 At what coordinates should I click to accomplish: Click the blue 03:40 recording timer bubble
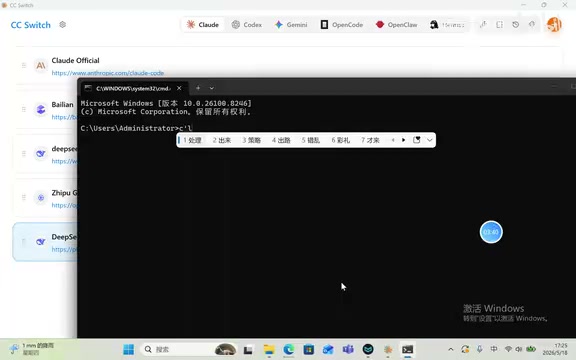click(x=491, y=232)
